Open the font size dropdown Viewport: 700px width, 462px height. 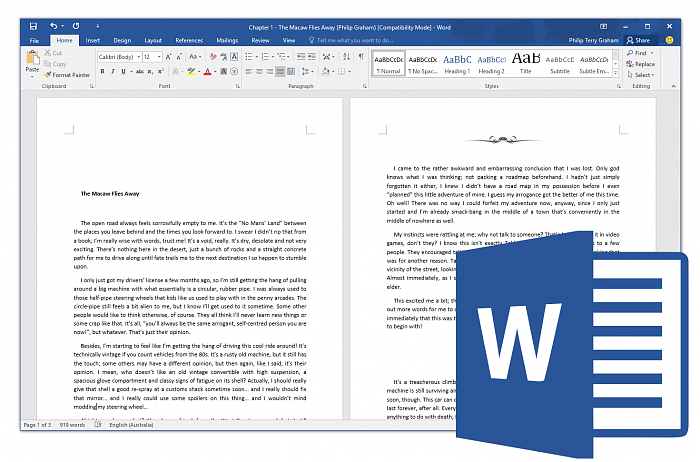click(152, 57)
